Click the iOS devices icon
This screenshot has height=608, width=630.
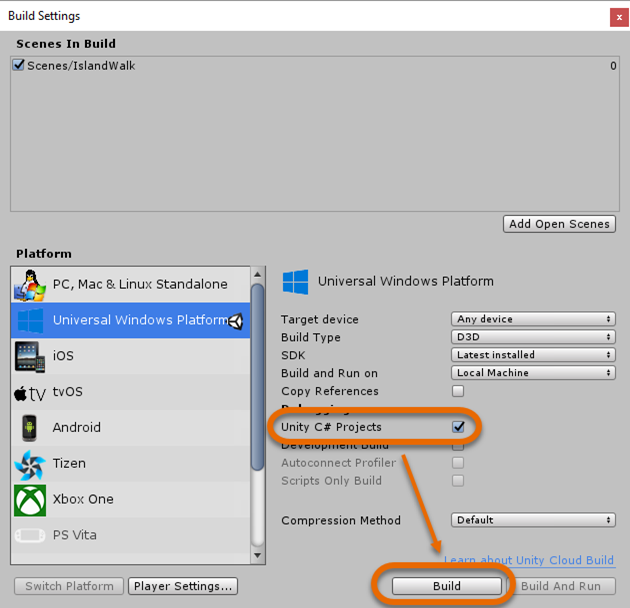[29, 356]
